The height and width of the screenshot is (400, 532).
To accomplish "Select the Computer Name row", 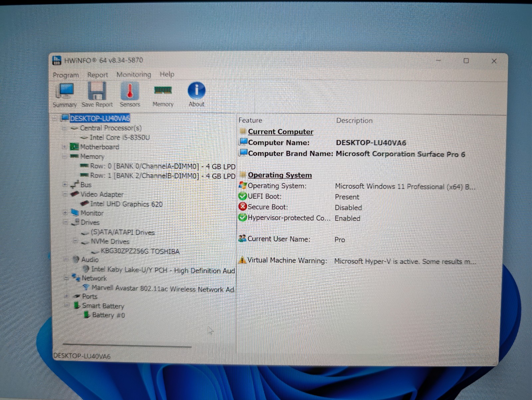I will (x=323, y=143).
